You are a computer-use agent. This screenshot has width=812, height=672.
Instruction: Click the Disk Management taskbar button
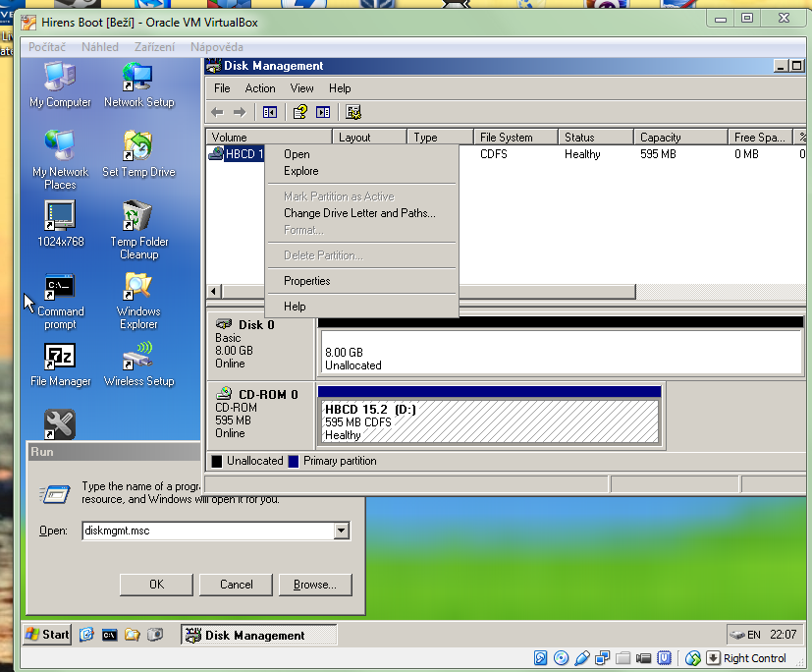[259, 635]
